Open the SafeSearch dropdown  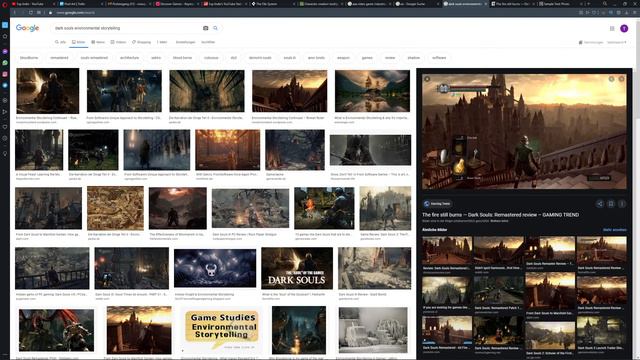point(616,42)
